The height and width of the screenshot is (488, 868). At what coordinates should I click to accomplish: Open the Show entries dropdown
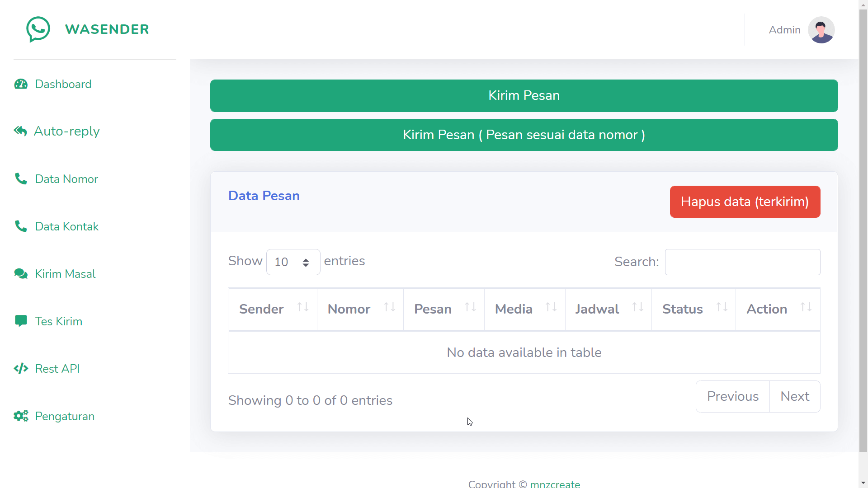point(292,262)
